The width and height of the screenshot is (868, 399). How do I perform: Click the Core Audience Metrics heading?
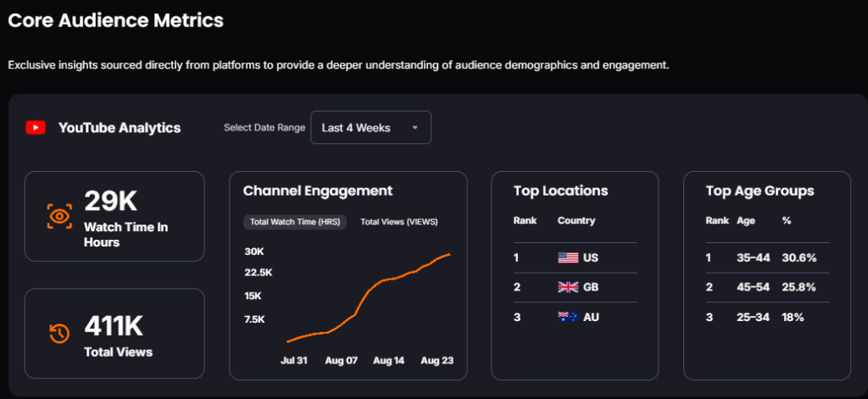click(x=116, y=20)
